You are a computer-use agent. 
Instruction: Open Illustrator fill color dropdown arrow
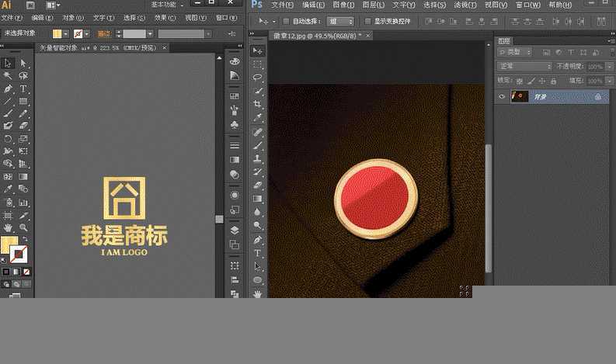pyautogui.click(x=65, y=34)
